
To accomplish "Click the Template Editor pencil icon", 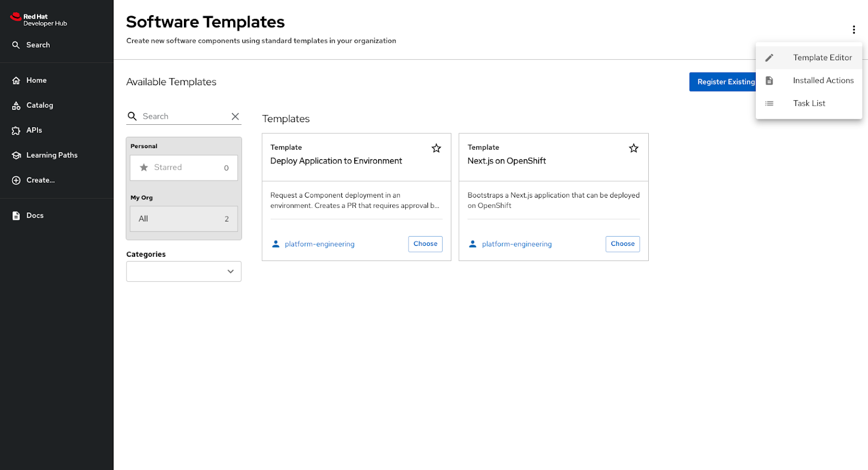I will [x=769, y=58].
